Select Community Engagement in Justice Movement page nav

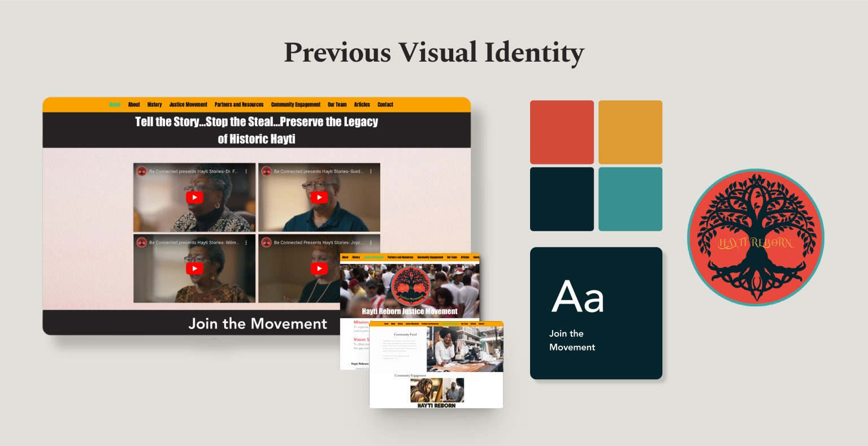pos(430,257)
